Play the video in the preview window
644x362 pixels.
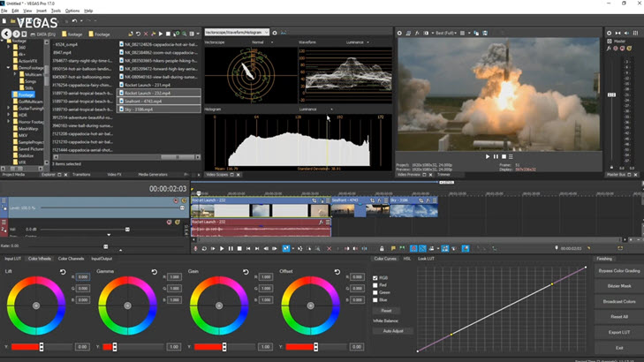tap(488, 156)
